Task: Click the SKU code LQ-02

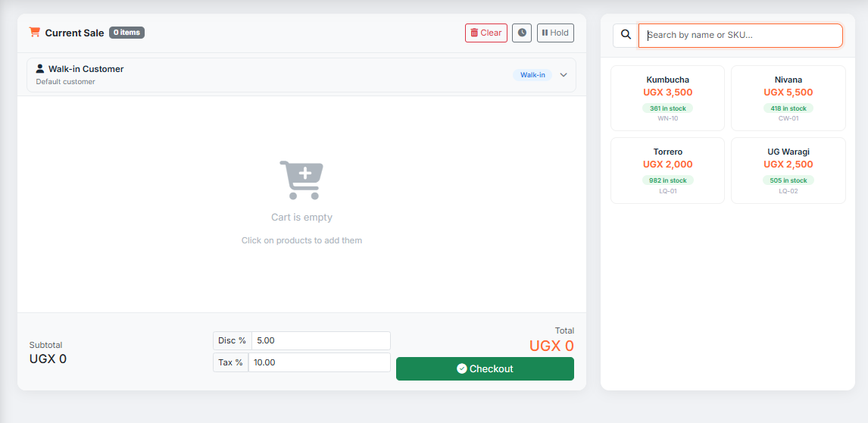Action: click(788, 191)
